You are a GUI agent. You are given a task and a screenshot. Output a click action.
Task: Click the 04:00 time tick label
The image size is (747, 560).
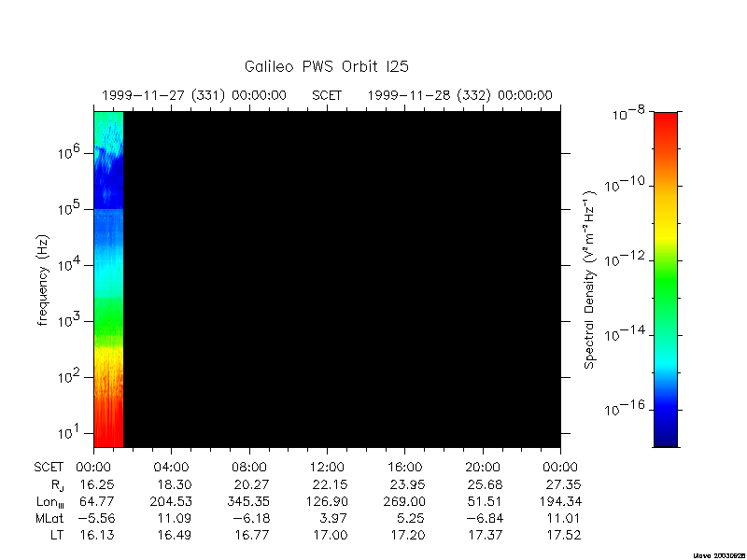[171, 468]
